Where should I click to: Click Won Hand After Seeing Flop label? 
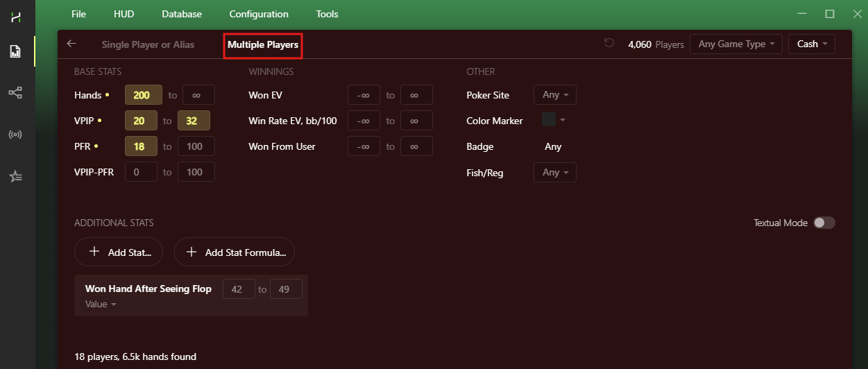pos(148,289)
